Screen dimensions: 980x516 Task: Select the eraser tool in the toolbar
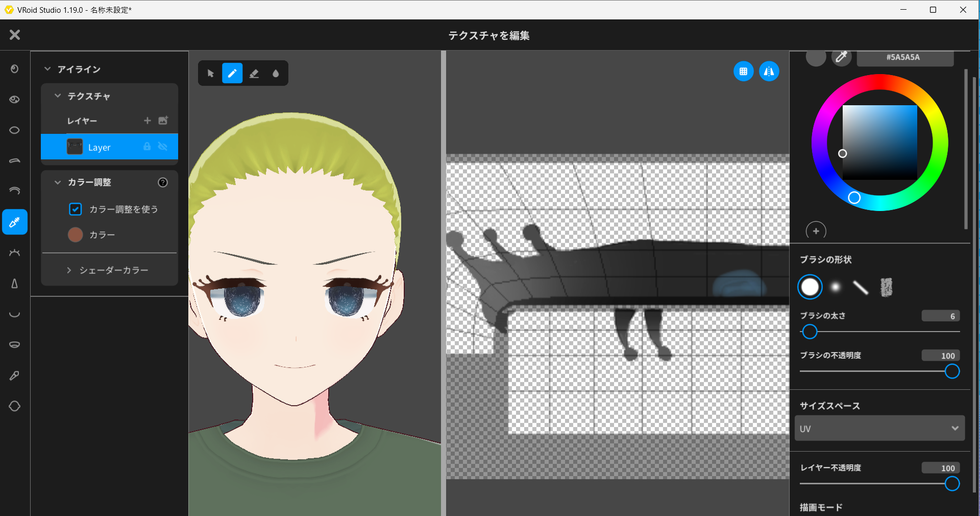click(x=254, y=74)
